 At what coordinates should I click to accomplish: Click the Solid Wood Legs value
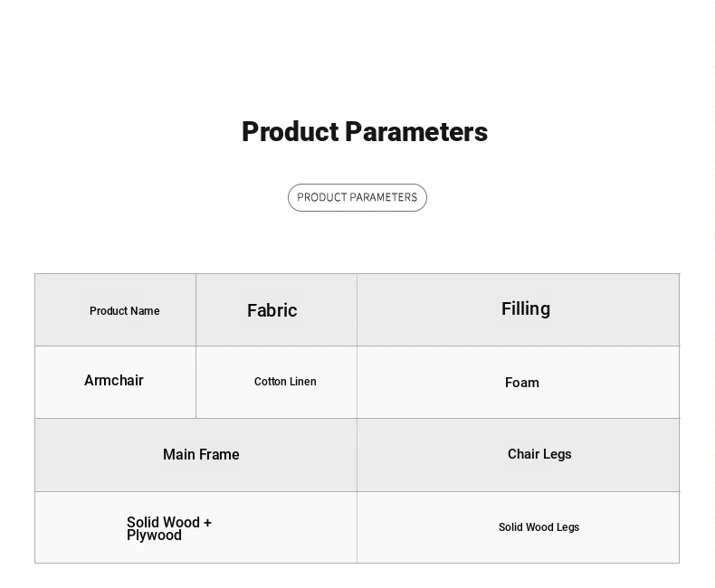[539, 527]
